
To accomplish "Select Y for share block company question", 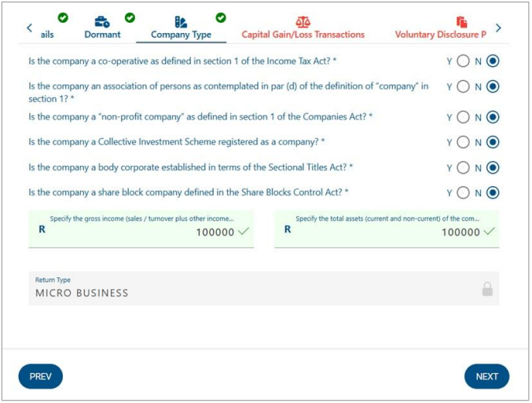I will [x=463, y=192].
